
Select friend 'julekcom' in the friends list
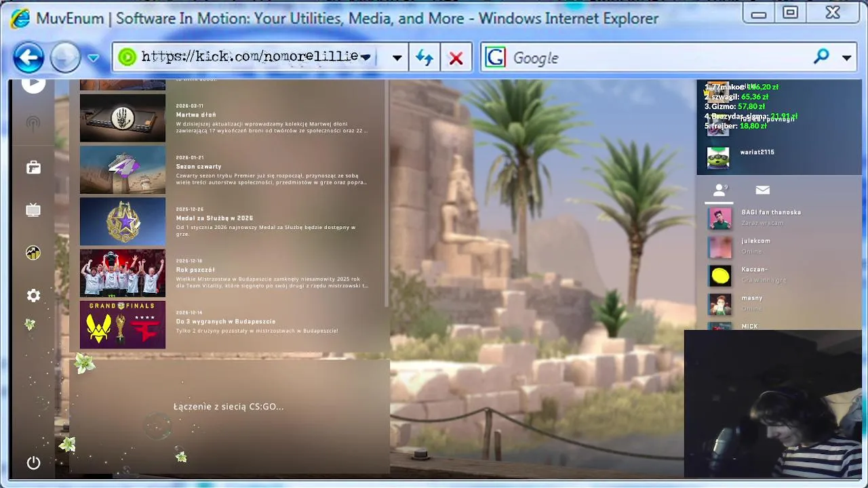click(x=778, y=246)
